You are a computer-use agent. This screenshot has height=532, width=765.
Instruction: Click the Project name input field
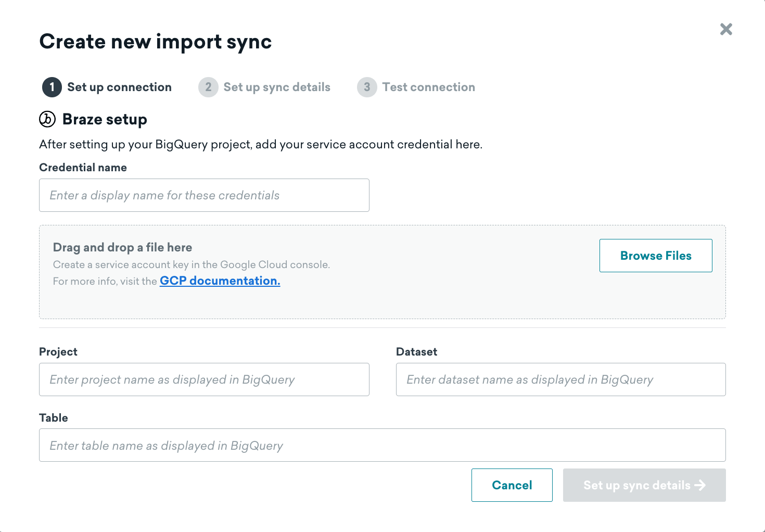[x=204, y=379]
